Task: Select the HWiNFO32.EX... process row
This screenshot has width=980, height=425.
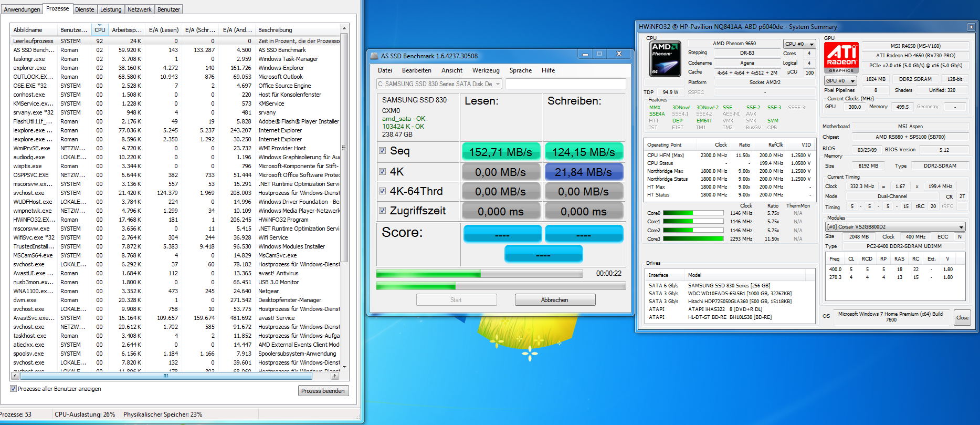Action: point(175,220)
